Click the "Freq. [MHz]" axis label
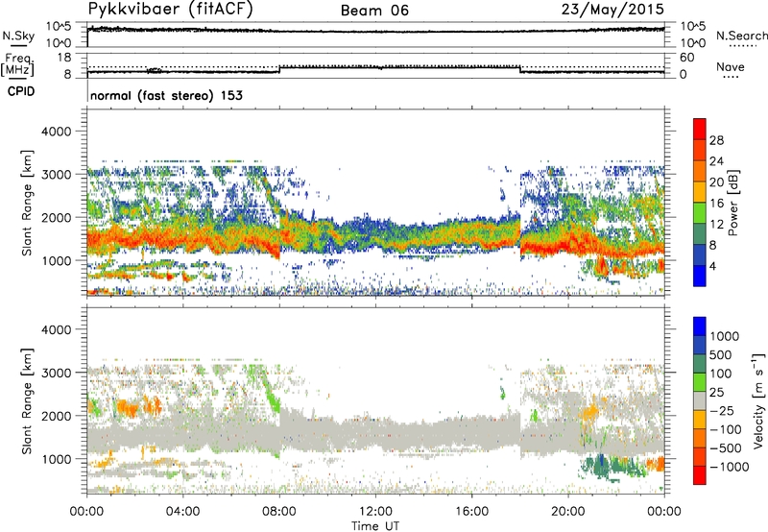Viewport: 768px width, 532px height. (x=18, y=64)
